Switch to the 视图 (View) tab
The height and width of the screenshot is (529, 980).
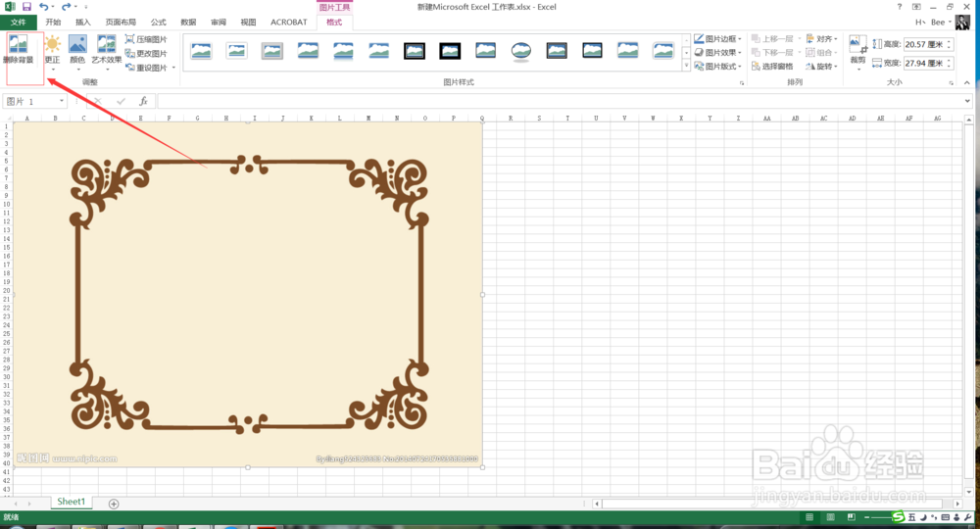point(248,22)
